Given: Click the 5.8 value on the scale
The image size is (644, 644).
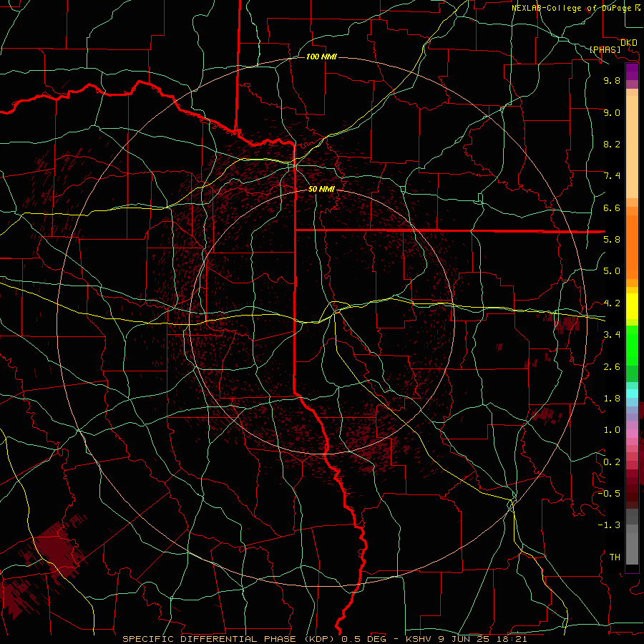Looking at the screenshot, I should (x=612, y=240).
